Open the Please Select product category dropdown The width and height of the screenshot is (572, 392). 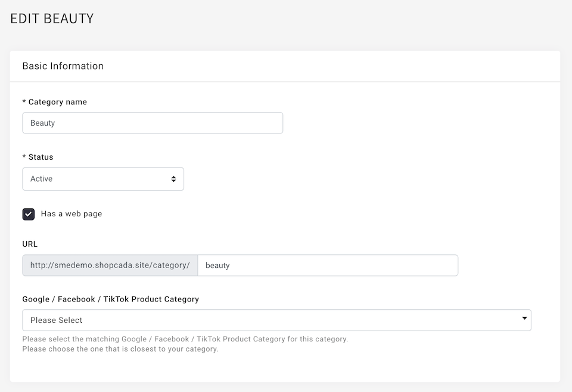[x=276, y=320]
